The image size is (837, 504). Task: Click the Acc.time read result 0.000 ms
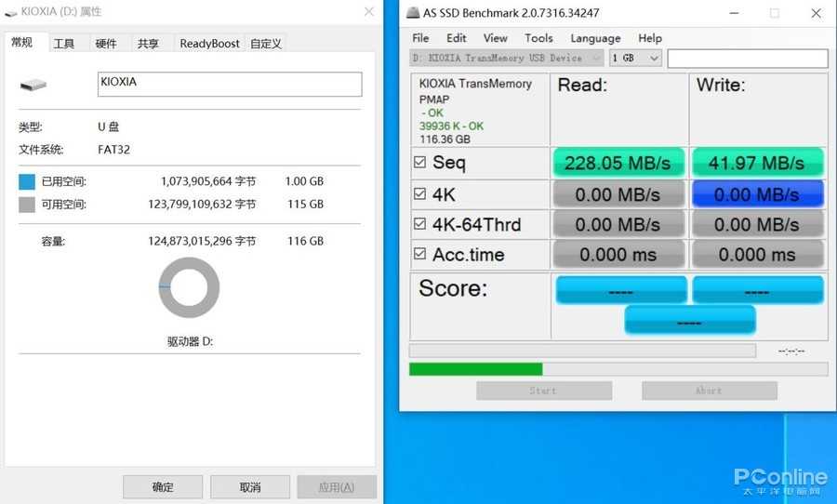coord(618,255)
